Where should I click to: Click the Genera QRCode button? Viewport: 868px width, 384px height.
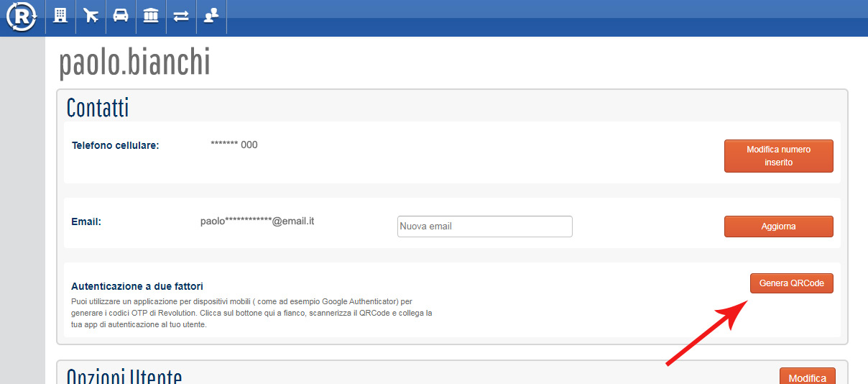pos(791,283)
